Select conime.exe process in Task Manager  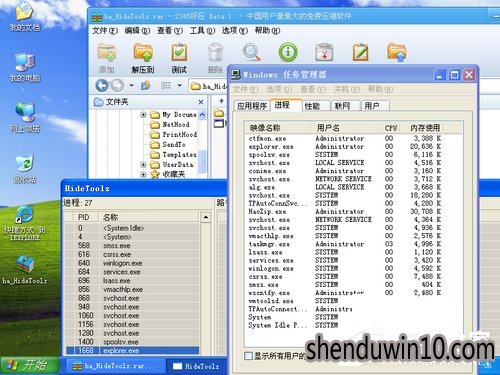click(345, 171)
